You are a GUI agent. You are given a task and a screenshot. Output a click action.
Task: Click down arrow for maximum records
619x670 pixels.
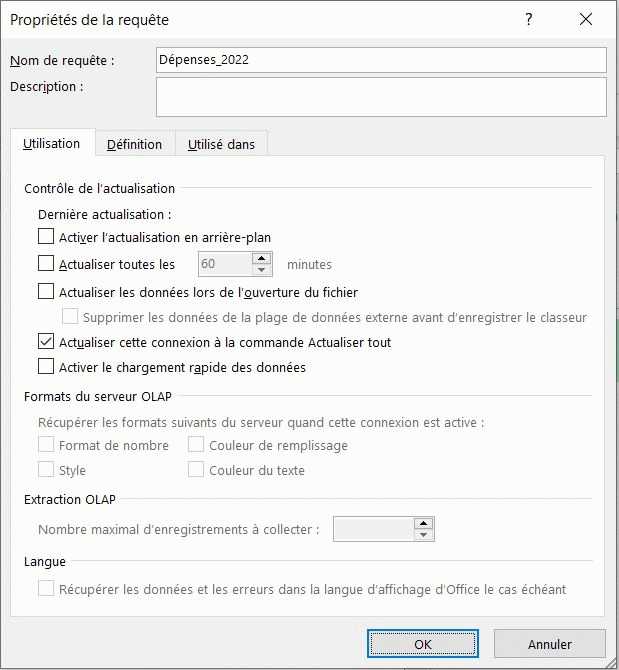pyautogui.click(x=424, y=535)
